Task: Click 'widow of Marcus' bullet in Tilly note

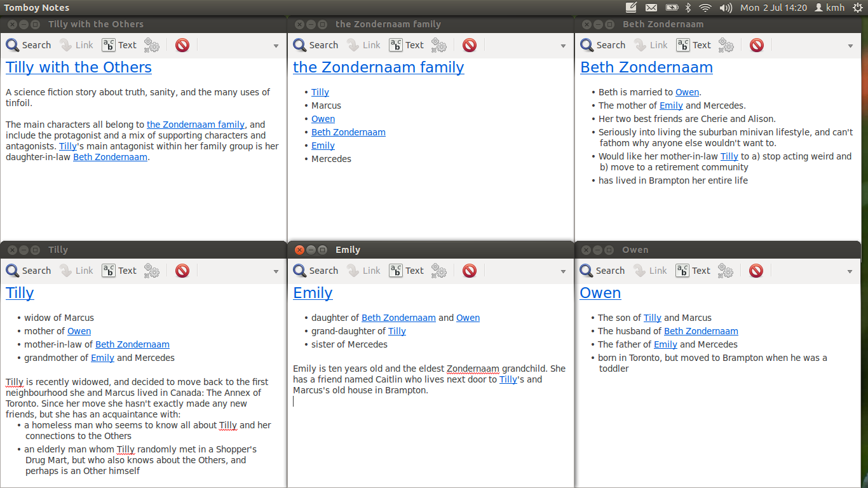Action: click(59, 318)
